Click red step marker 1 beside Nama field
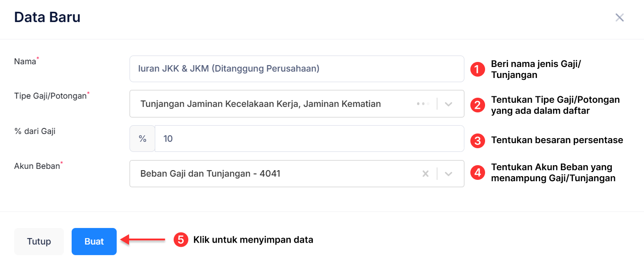Screen dimensions: 644x267 (478, 69)
